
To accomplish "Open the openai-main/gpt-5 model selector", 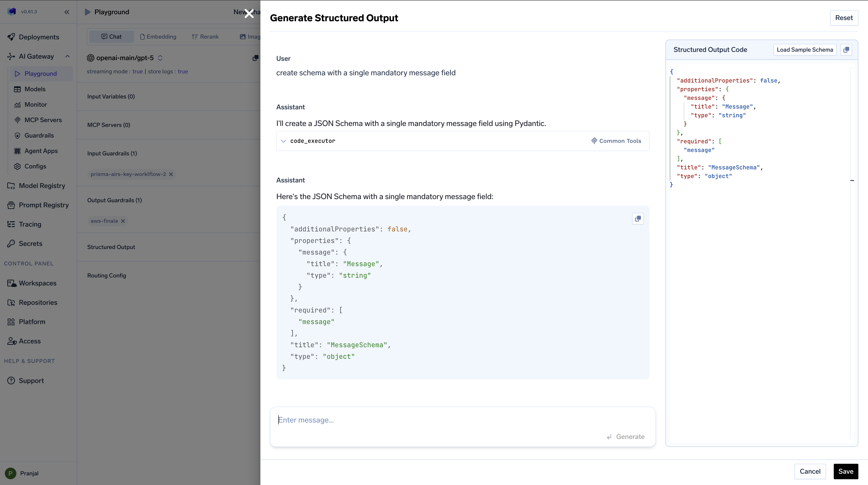I will (x=125, y=58).
